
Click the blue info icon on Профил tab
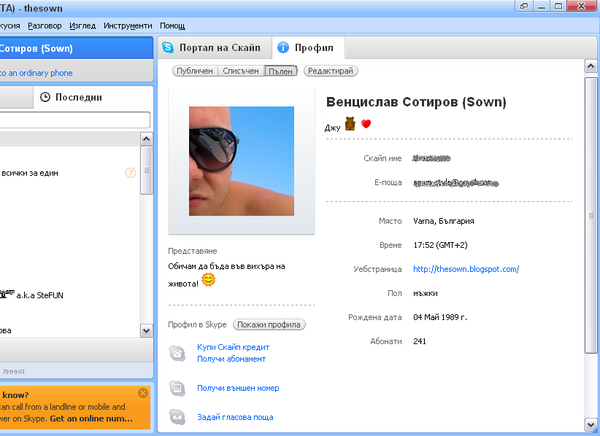click(283, 47)
